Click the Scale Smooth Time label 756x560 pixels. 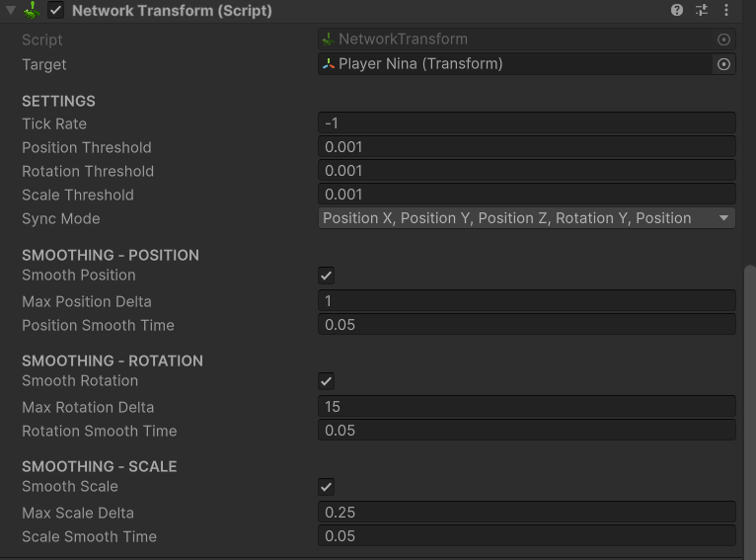[x=89, y=537]
